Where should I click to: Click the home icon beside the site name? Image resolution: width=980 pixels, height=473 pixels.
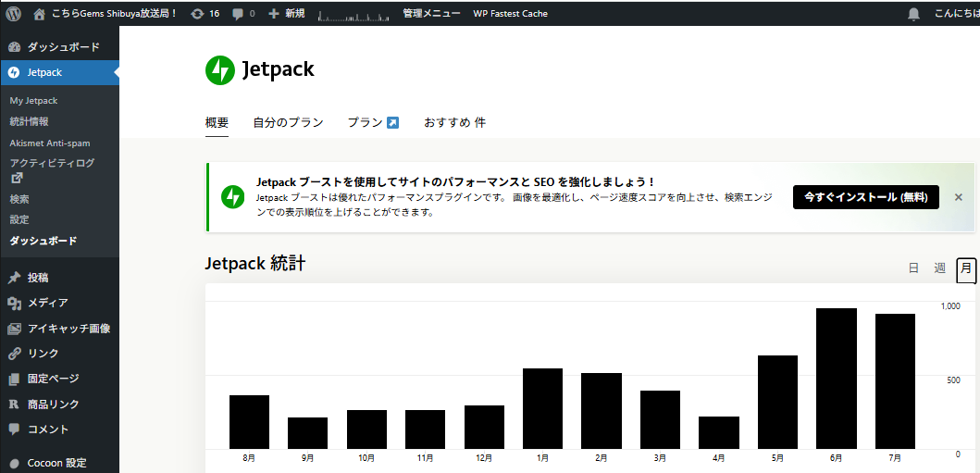pyautogui.click(x=40, y=13)
